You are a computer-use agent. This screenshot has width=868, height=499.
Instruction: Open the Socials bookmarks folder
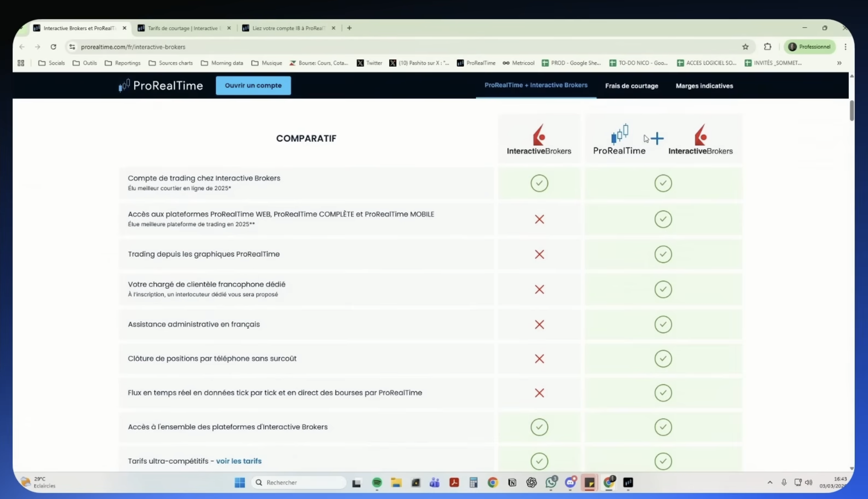click(x=52, y=63)
